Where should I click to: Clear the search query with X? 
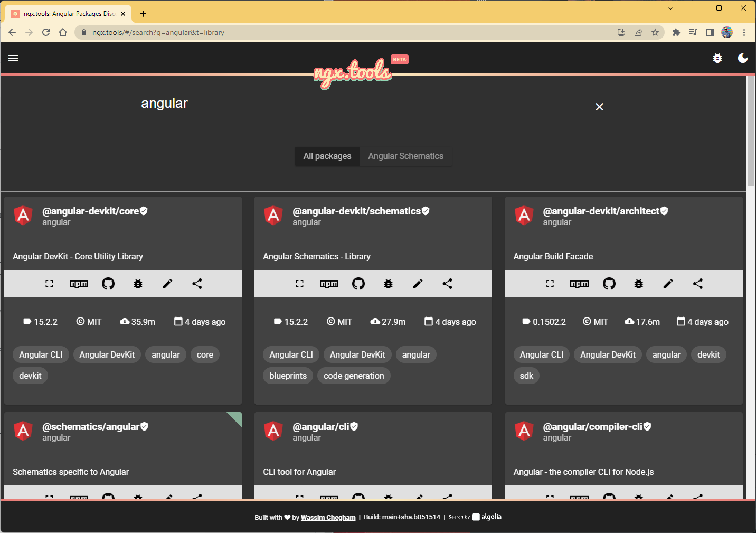point(599,107)
